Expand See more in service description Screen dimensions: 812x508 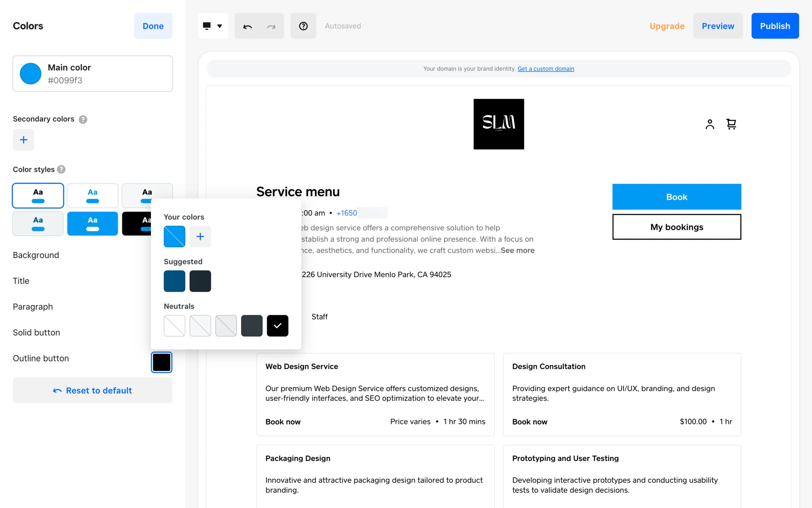point(517,250)
